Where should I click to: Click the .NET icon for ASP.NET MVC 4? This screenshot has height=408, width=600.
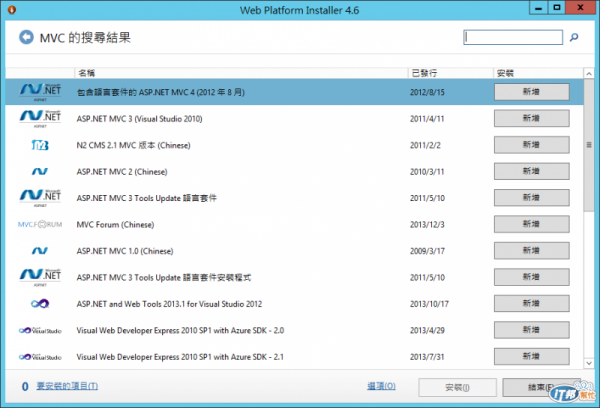pos(40,92)
